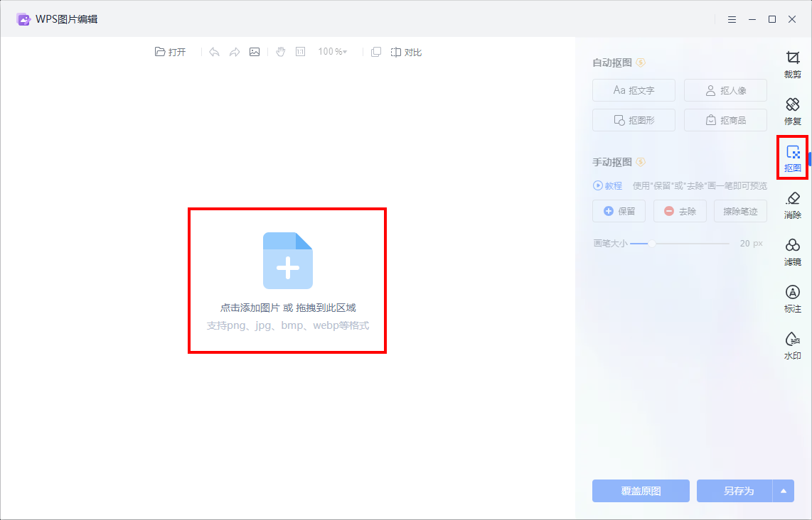Click the undo arrow icon
Screen dimensions: 812x520
click(x=214, y=52)
